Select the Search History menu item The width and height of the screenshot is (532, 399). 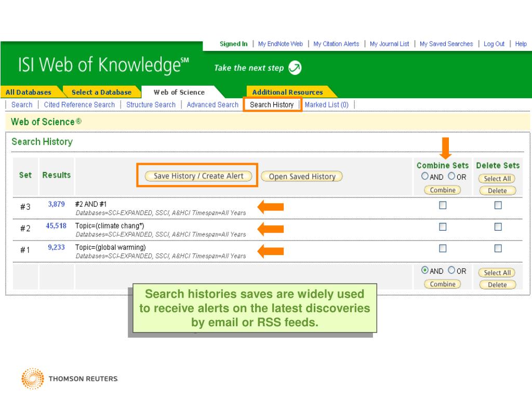272,105
